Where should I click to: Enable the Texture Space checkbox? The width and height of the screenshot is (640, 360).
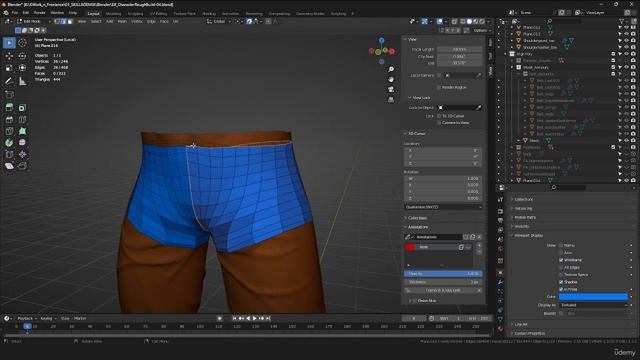(x=561, y=275)
